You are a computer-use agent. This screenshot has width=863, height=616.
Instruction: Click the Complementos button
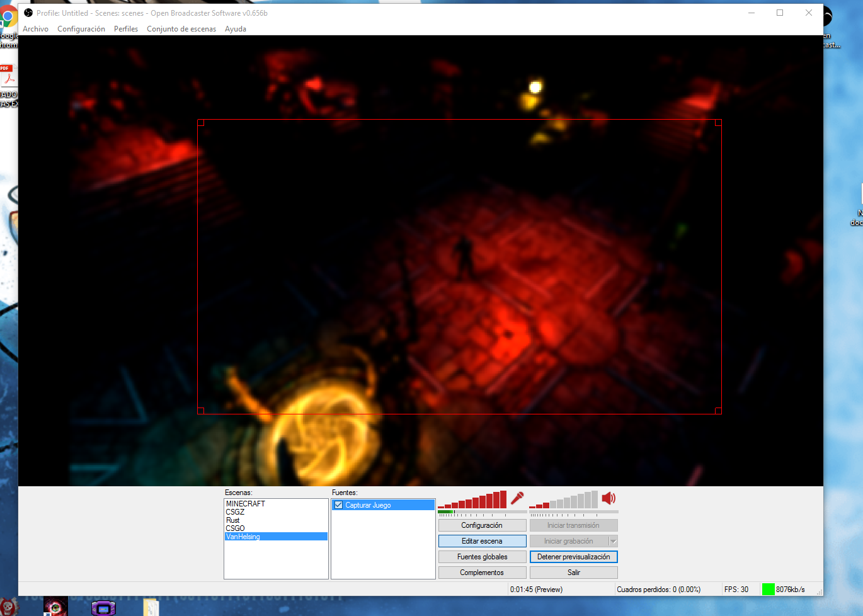tap(482, 573)
